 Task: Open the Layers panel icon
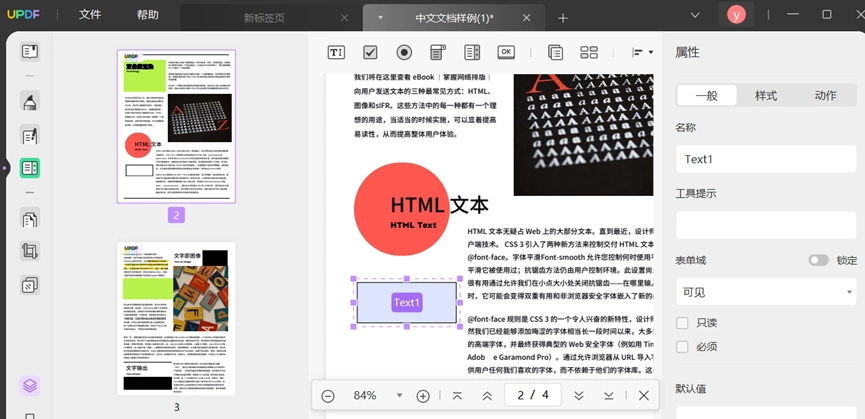point(30,385)
